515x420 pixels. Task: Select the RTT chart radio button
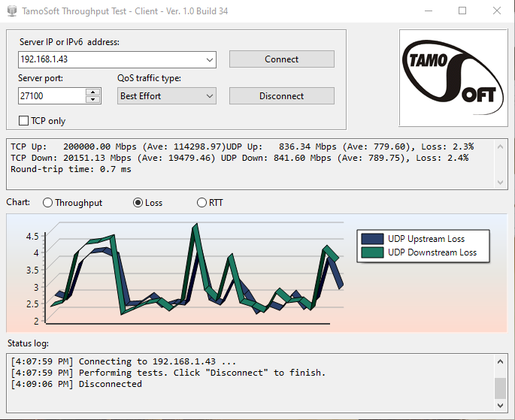(x=201, y=203)
